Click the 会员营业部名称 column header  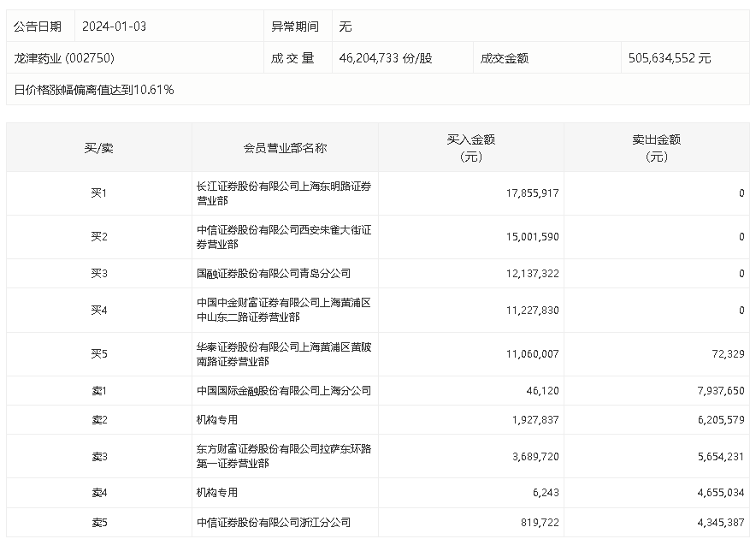(x=285, y=148)
